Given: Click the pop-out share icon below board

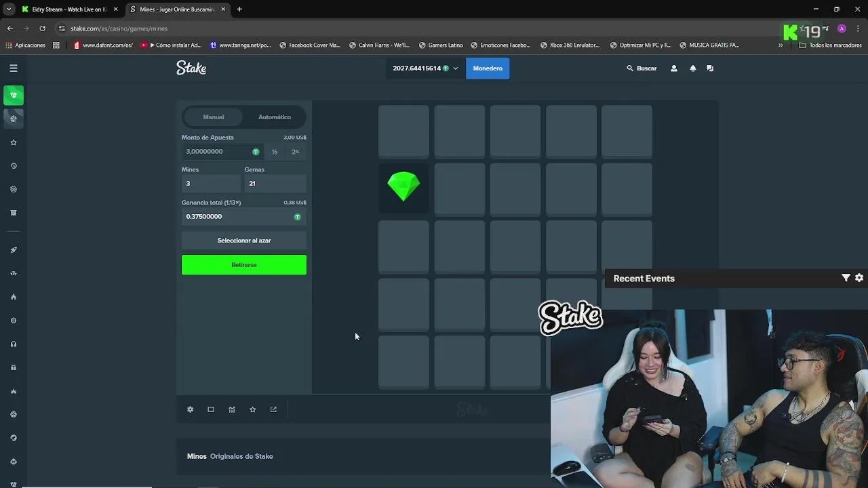Looking at the screenshot, I should (273, 409).
